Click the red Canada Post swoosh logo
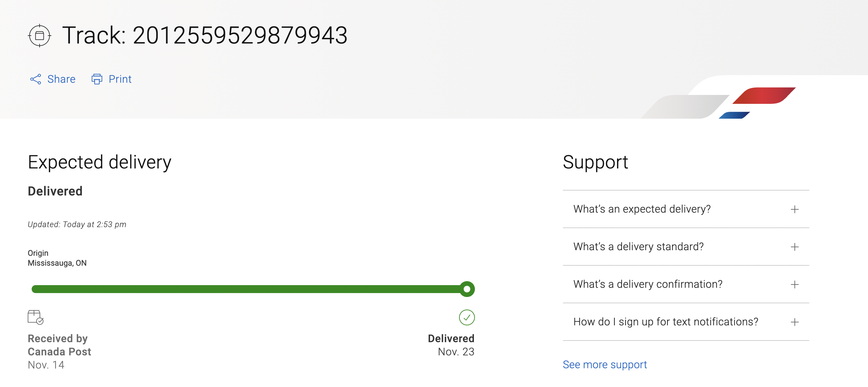Image resolution: width=868 pixels, height=387 pixels. [x=764, y=96]
